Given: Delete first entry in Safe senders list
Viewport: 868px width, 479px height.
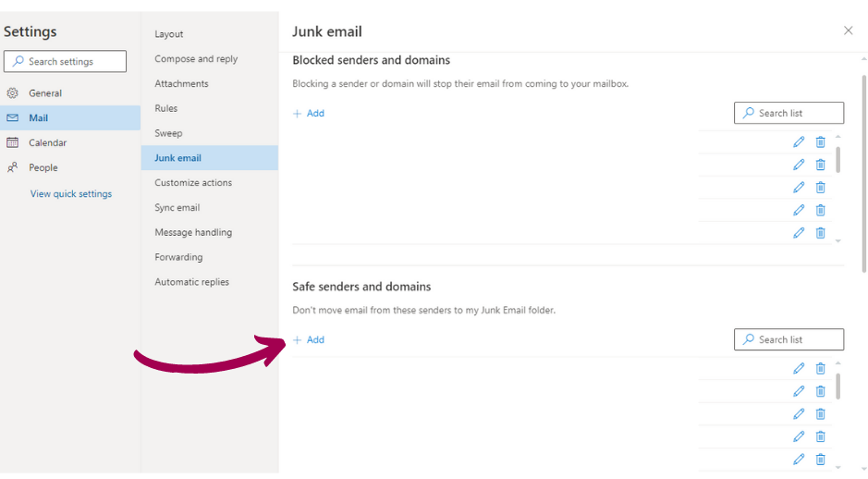Looking at the screenshot, I should click(x=820, y=368).
